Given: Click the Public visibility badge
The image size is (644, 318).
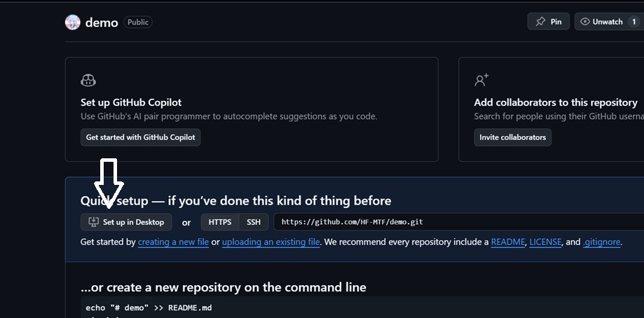Looking at the screenshot, I should coord(138,22).
